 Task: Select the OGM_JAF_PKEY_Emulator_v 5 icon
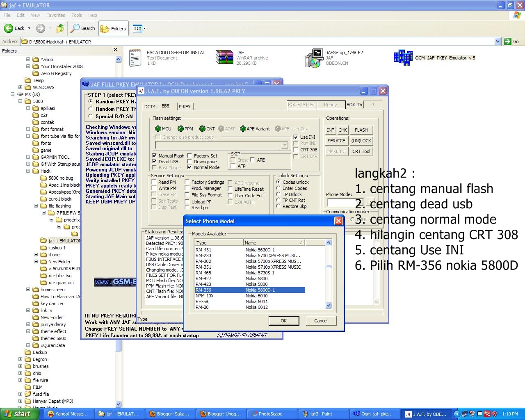click(403, 58)
